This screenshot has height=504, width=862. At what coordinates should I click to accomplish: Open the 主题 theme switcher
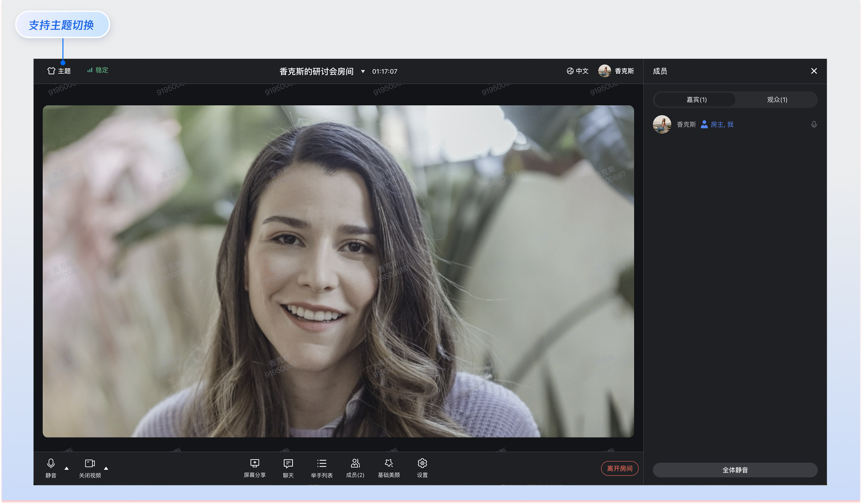coord(59,71)
